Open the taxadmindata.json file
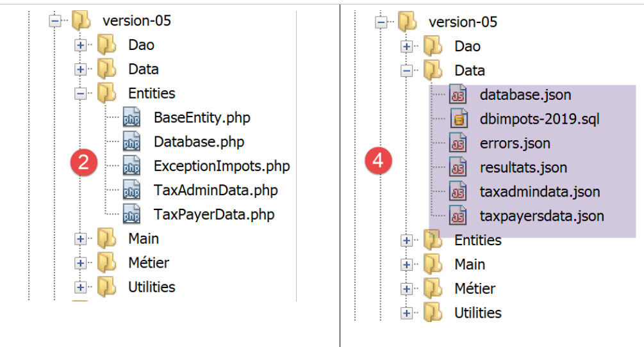644x347 pixels. (540, 192)
